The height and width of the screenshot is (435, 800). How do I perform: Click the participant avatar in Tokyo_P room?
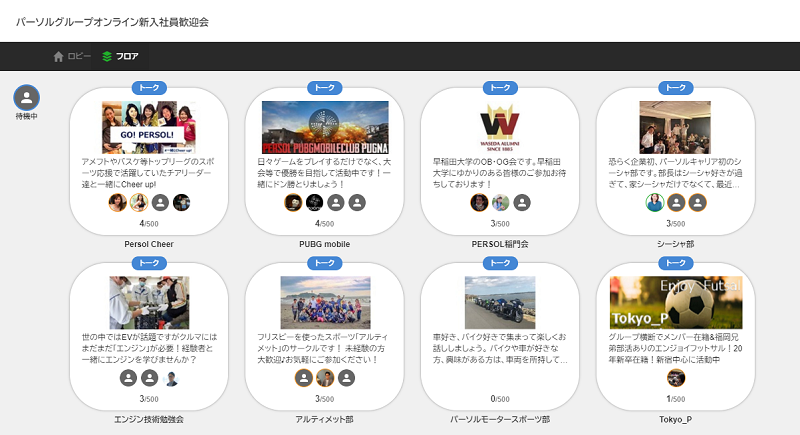coord(676,378)
